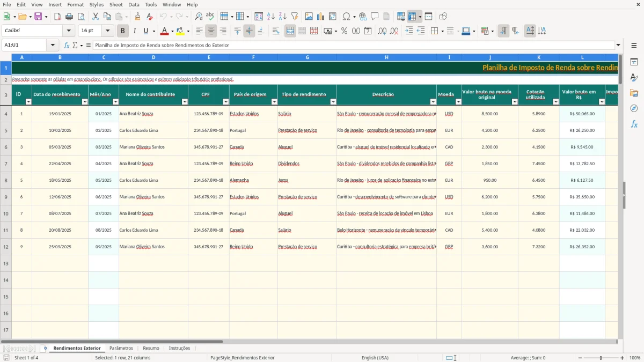This screenshot has width=644, height=362.
Task: Export directly as PDF
Action: pos(57,17)
